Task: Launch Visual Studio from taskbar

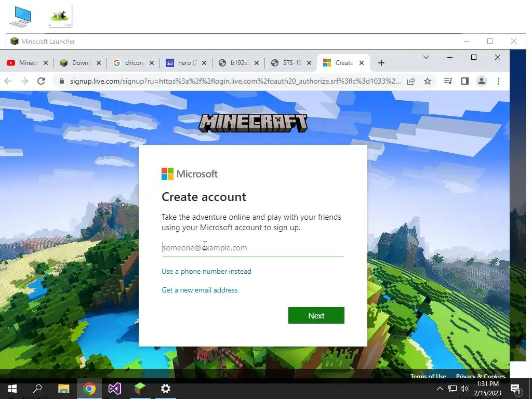Action: pyautogui.click(x=115, y=389)
